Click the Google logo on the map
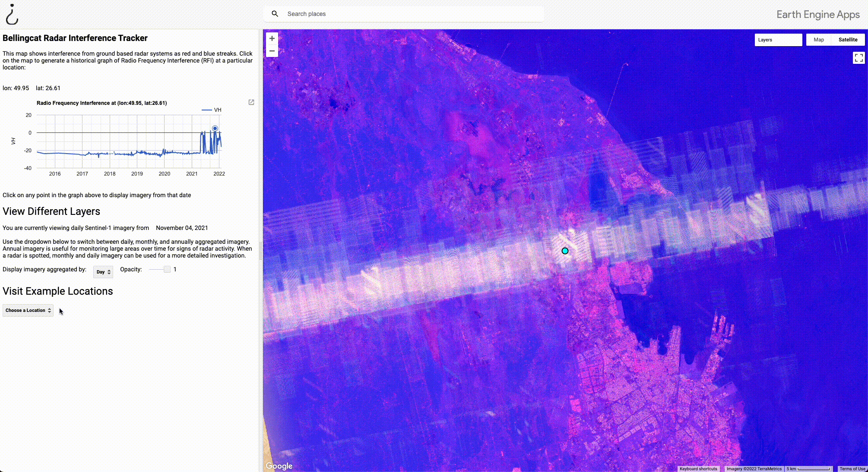868x472 pixels. (x=279, y=466)
